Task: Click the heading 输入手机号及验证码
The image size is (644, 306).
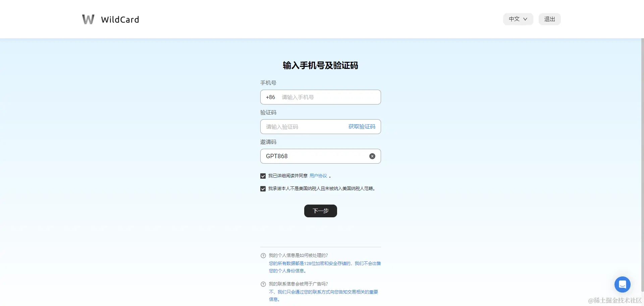Action: coord(320,65)
